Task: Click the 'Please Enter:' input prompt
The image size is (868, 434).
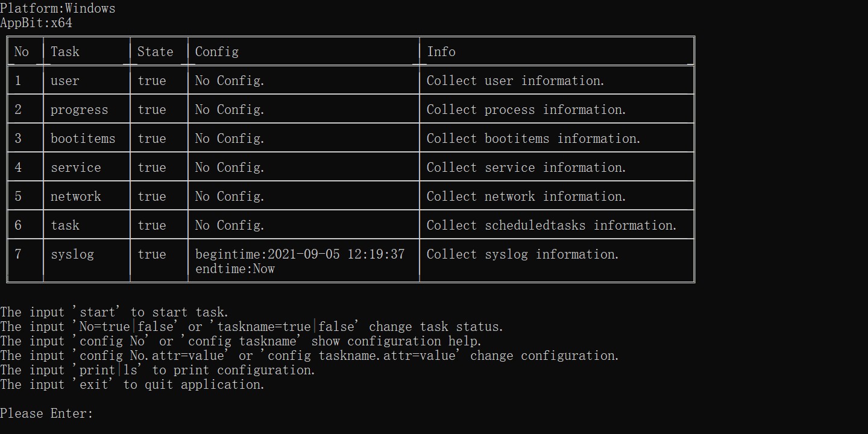Action: click(x=47, y=414)
